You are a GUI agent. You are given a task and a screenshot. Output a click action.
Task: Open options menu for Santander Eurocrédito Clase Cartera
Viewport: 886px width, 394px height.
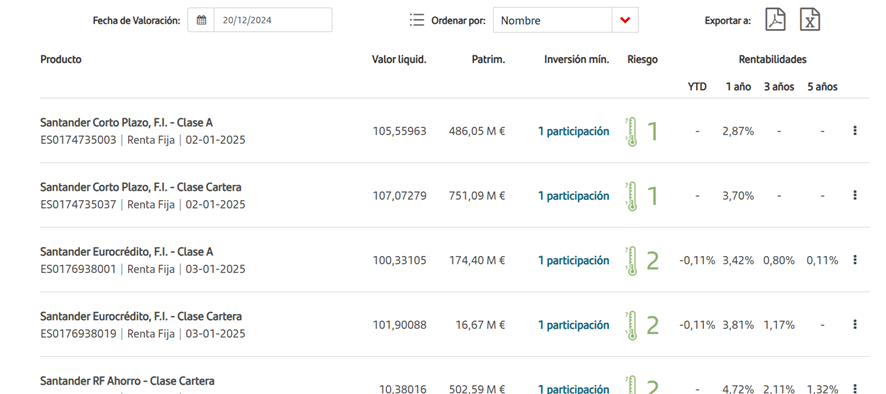click(x=854, y=324)
